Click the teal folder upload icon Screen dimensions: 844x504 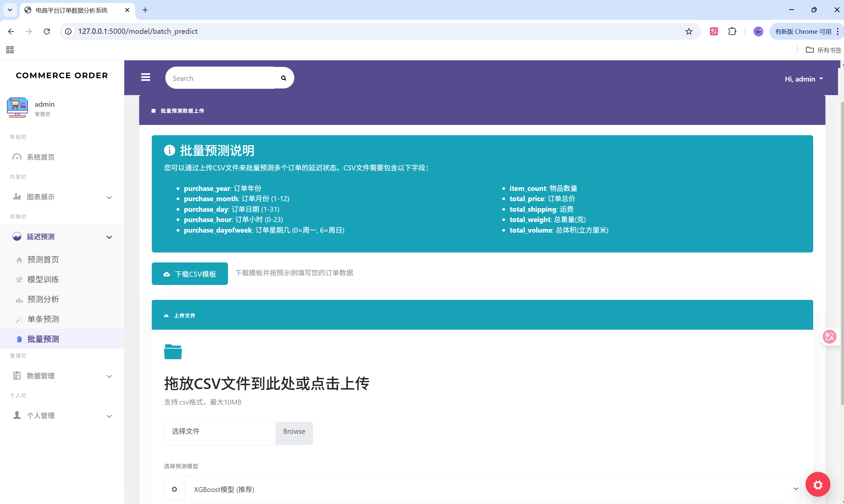173,352
